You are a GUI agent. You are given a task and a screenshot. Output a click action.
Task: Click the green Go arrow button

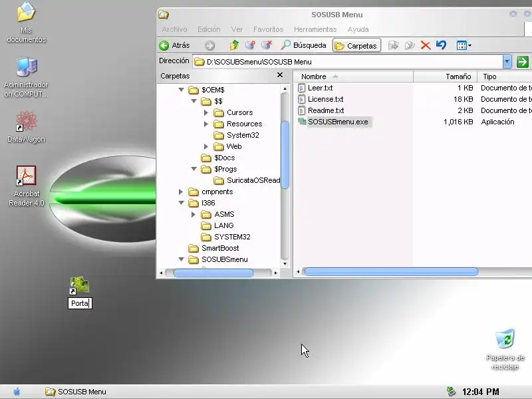[x=523, y=62]
